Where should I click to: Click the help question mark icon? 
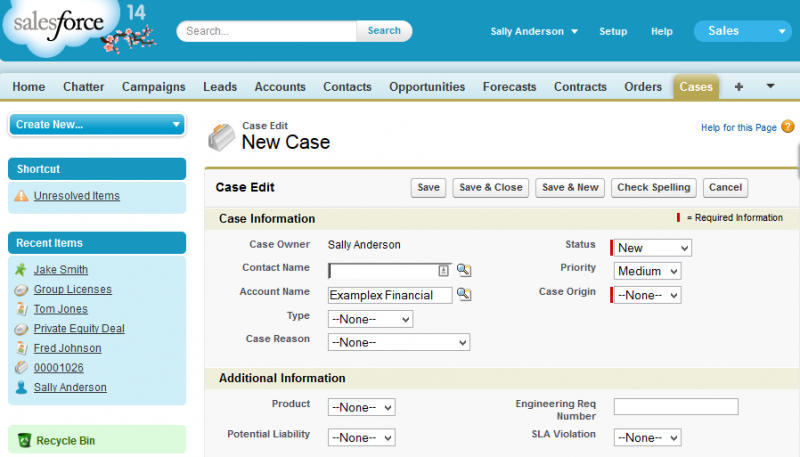pyautogui.click(x=788, y=126)
